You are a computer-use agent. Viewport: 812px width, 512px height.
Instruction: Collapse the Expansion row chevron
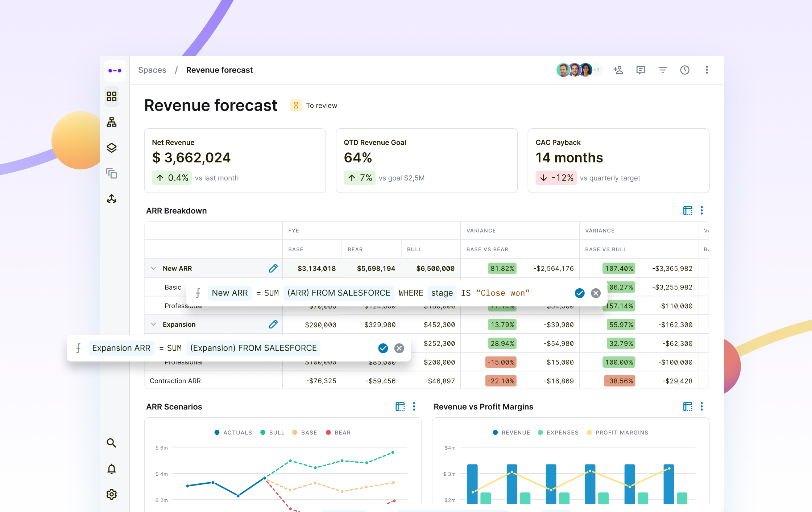[x=153, y=324]
